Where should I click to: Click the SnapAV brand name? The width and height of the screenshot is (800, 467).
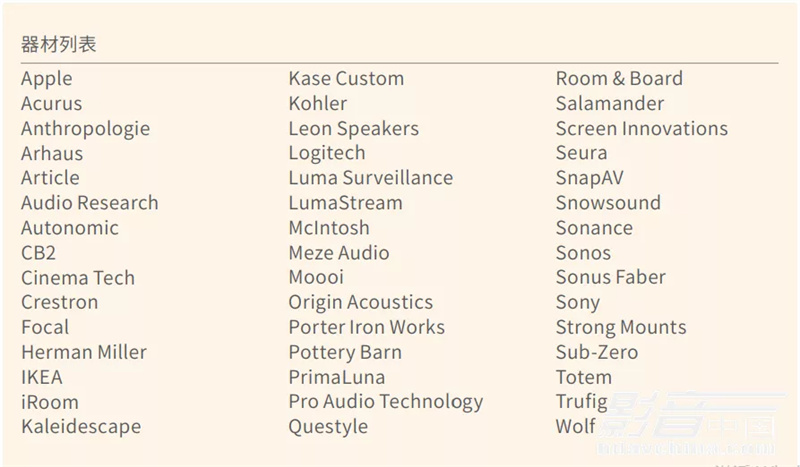590,179
